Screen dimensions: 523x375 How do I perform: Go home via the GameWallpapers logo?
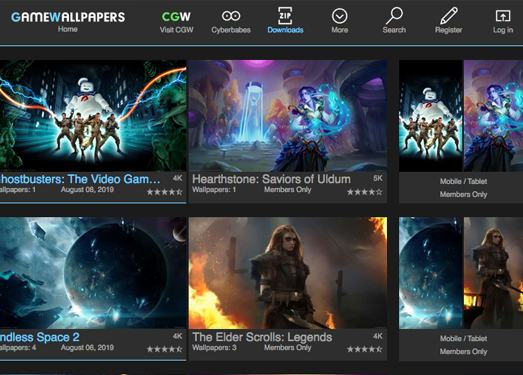(68, 17)
